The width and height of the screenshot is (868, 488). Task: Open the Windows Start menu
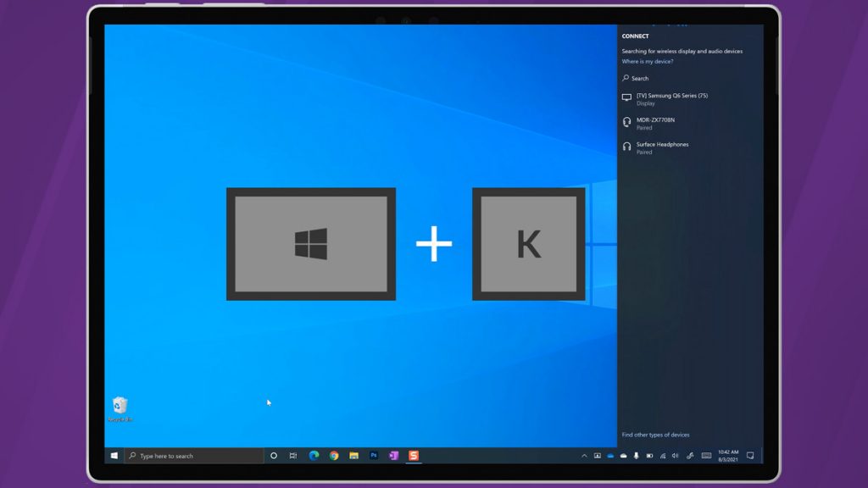[x=114, y=456]
